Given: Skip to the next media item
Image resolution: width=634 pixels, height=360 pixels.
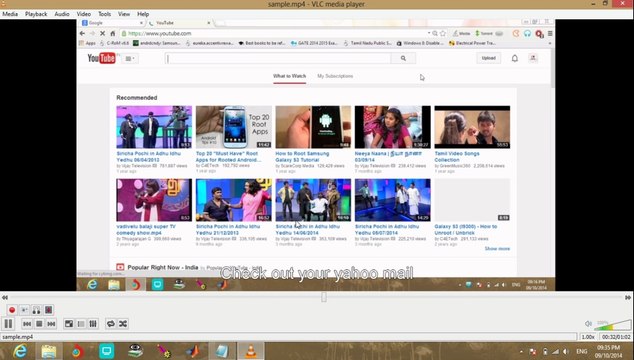Looking at the screenshot, I should [51, 324].
